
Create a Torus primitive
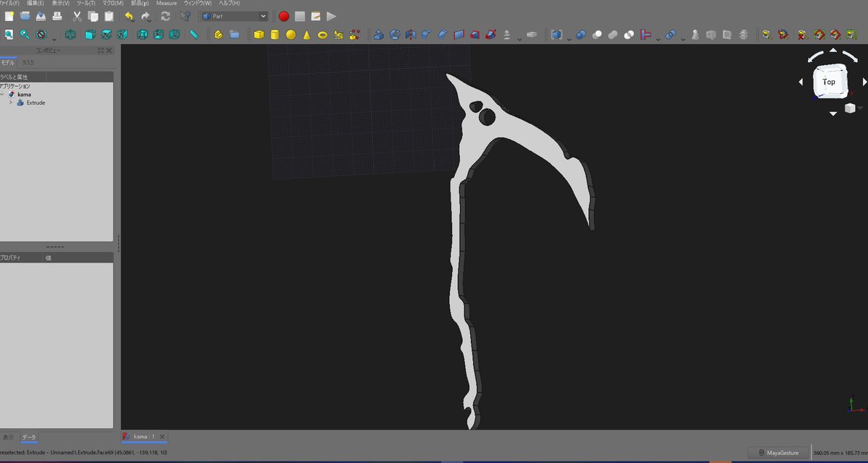(323, 34)
